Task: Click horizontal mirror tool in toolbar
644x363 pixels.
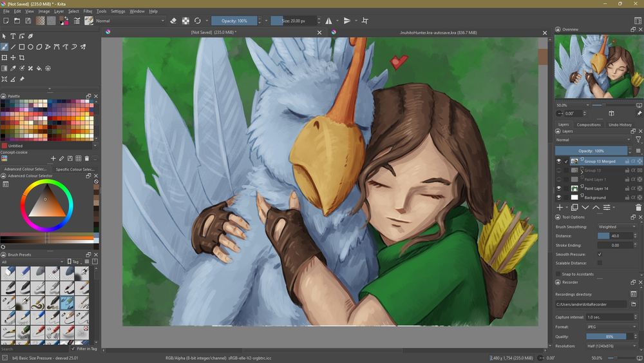Action: 328,21
